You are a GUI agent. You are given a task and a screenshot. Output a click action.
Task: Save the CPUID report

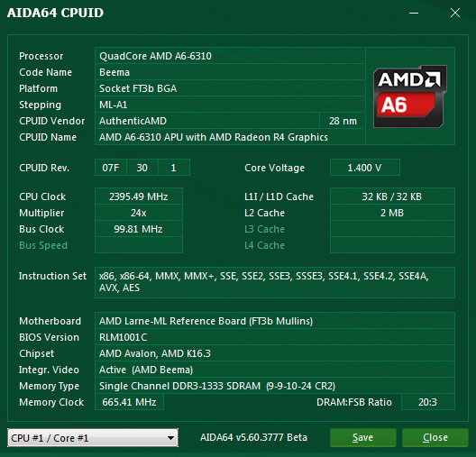tap(362, 437)
